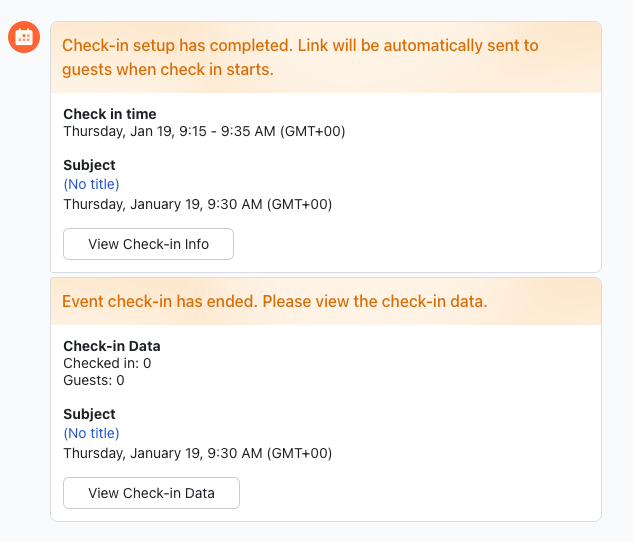633x542 pixels.
Task: Click "guests when check in starts." banner line
Action: click(x=167, y=70)
